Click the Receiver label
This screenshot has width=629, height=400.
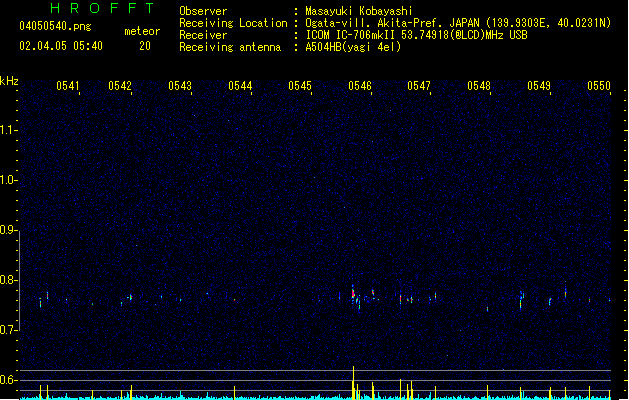203,35
